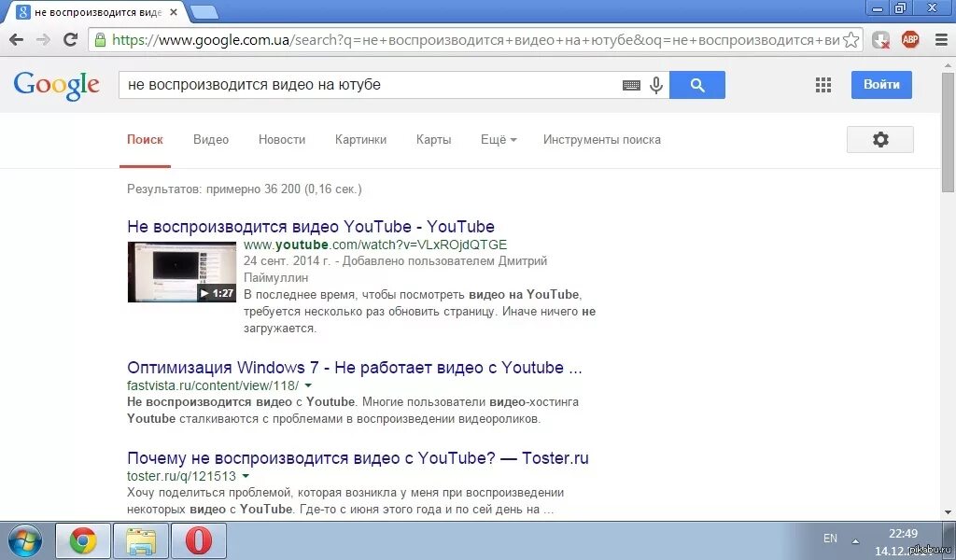956x560 pixels.
Task: Open File Explorer from the taskbar
Action: pyautogui.click(x=141, y=540)
